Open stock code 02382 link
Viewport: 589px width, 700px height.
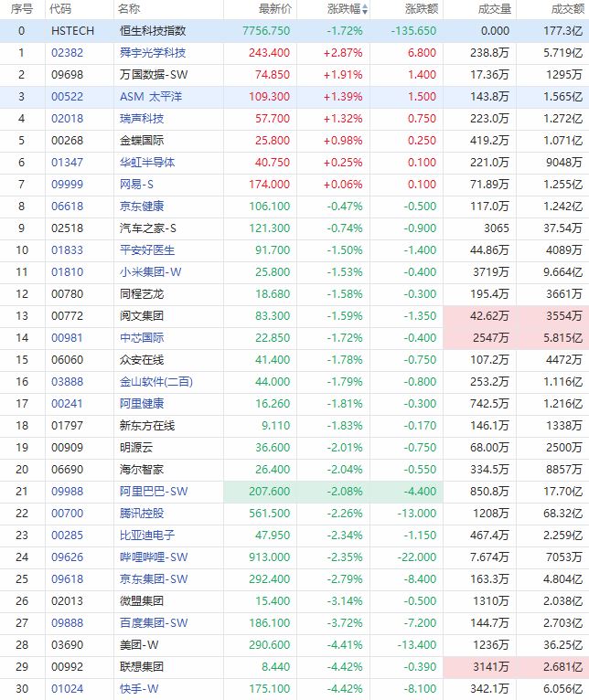pos(67,53)
